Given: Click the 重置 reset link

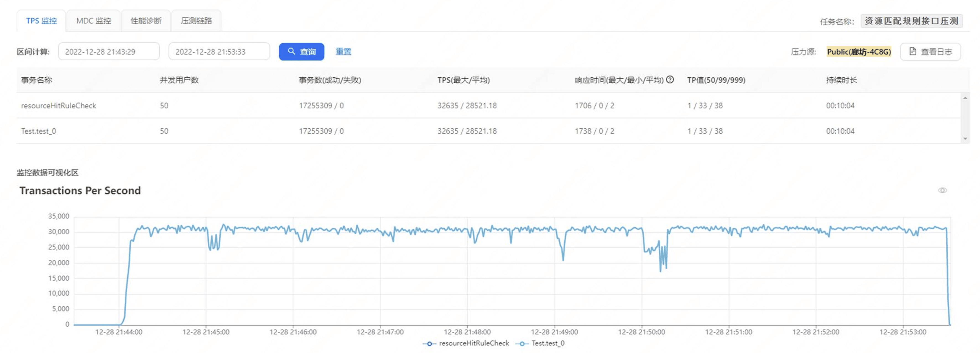Looking at the screenshot, I should point(343,52).
